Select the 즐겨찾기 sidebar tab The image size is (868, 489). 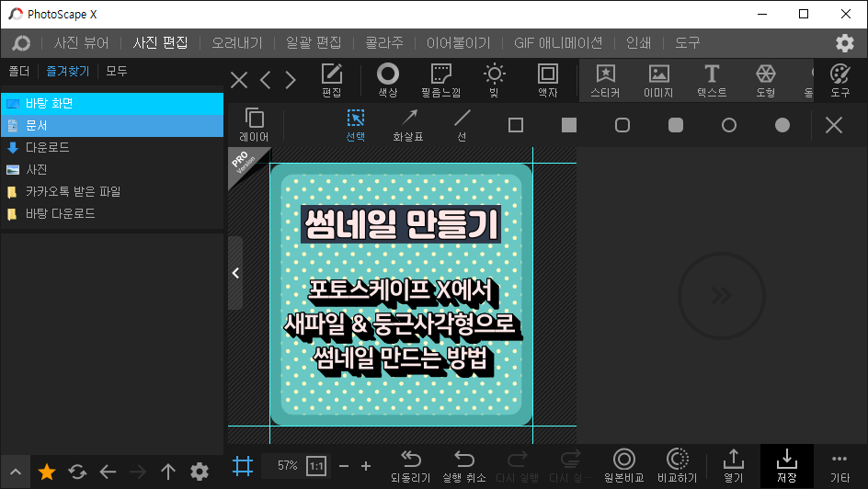pyautogui.click(x=67, y=71)
